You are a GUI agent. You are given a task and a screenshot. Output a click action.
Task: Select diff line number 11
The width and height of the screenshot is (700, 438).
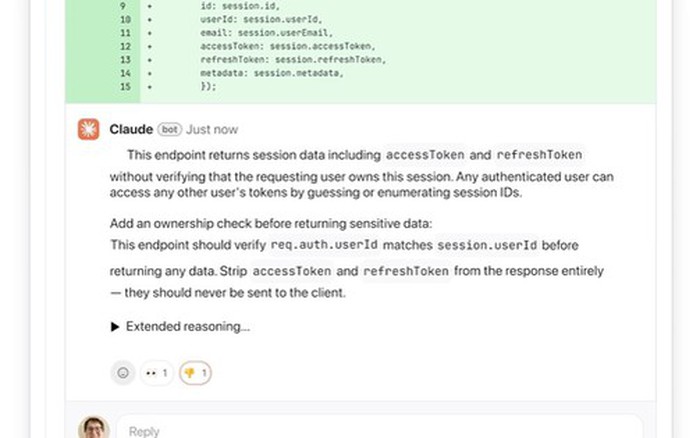pyautogui.click(x=125, y=33)
